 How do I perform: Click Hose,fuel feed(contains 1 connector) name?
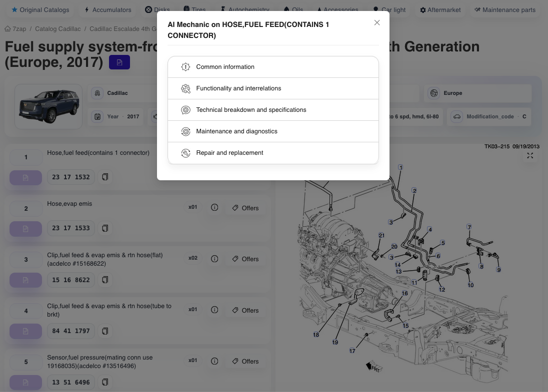tap(98, 153)
